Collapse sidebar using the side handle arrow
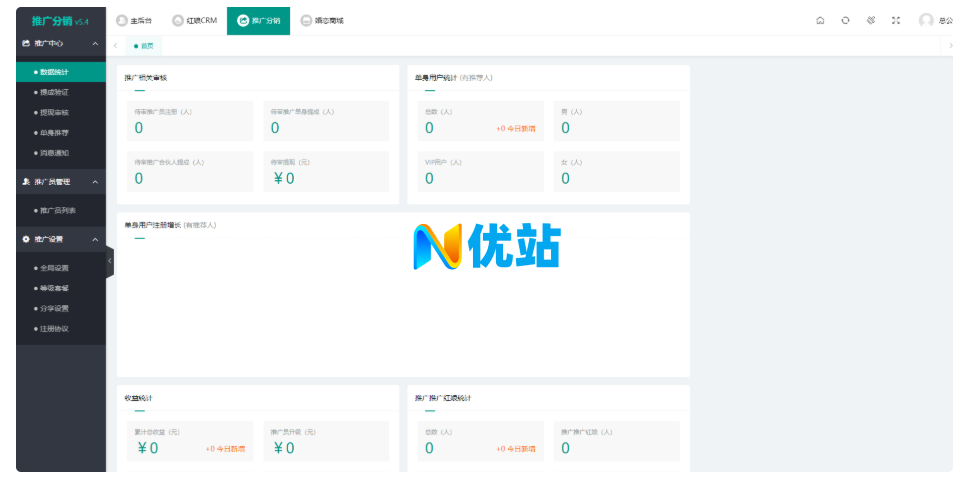 click(110, 261)
